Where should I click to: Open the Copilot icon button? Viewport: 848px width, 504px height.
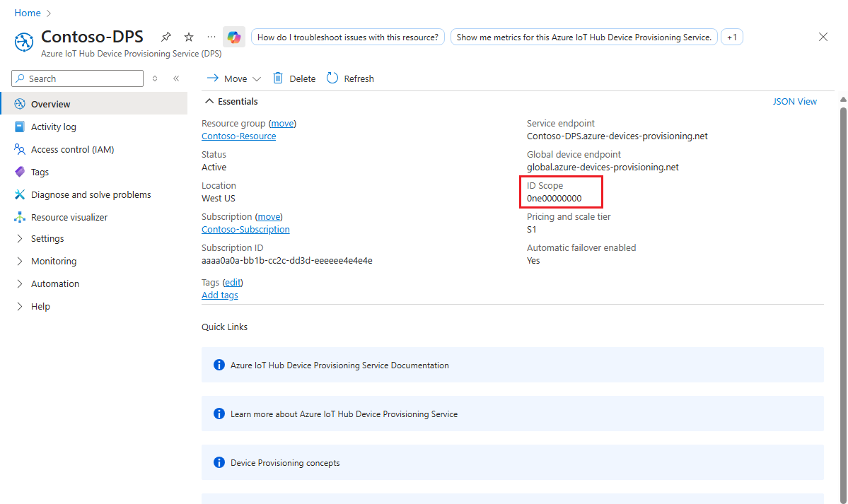point(234,37)
